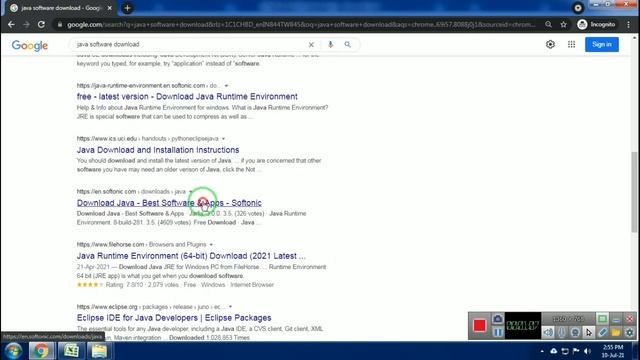Open the Windows Start menu
The height and width of the screenshot is (360, 640).
point(13,351)
